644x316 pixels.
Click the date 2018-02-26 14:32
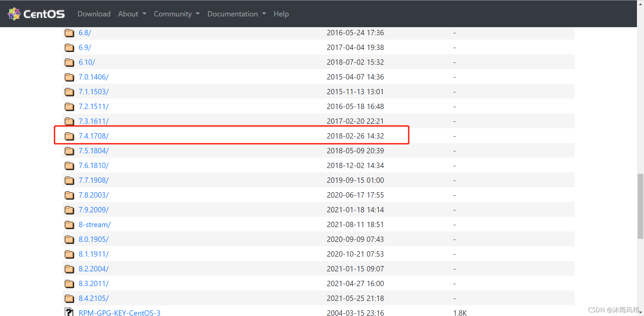tap(355, 136)
